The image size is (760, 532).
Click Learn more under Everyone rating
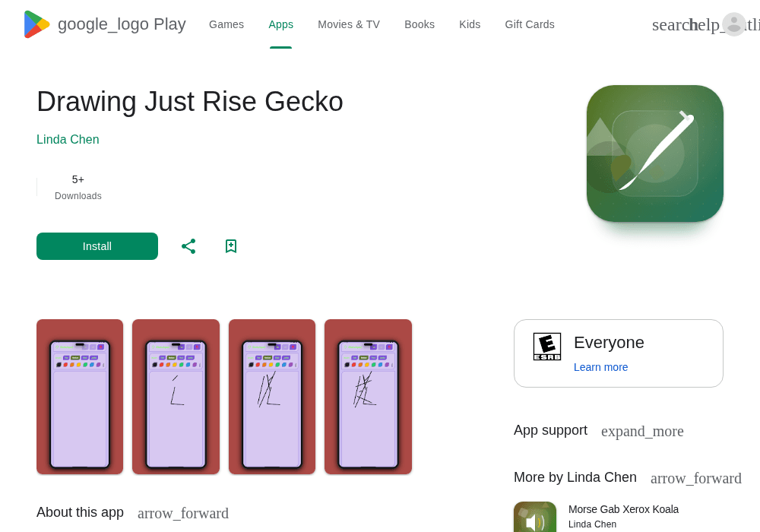600,367
